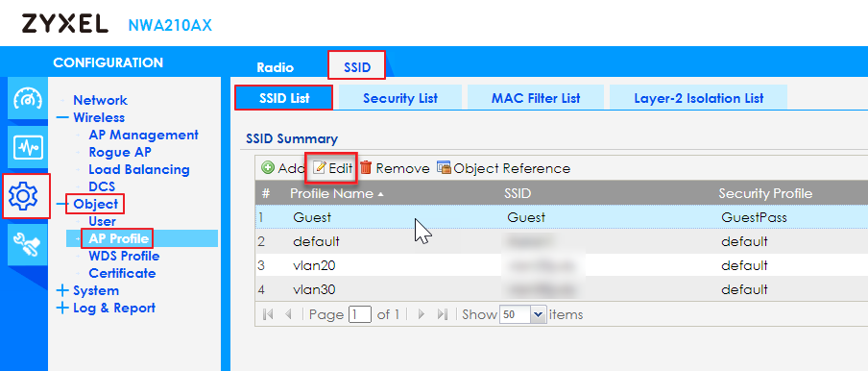This screenshot has width=868, height=371.
Task: Switch to the Radio tab
Action: point(276,68)
